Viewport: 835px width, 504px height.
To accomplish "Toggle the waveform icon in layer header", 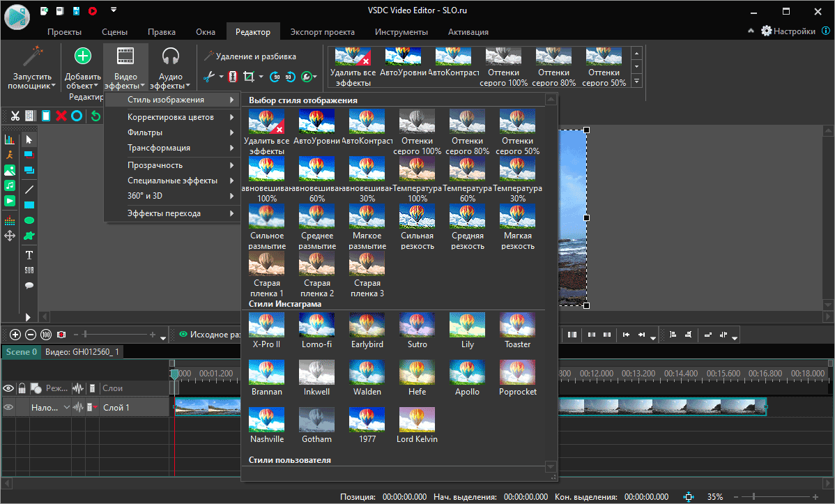I will (78, 388).
